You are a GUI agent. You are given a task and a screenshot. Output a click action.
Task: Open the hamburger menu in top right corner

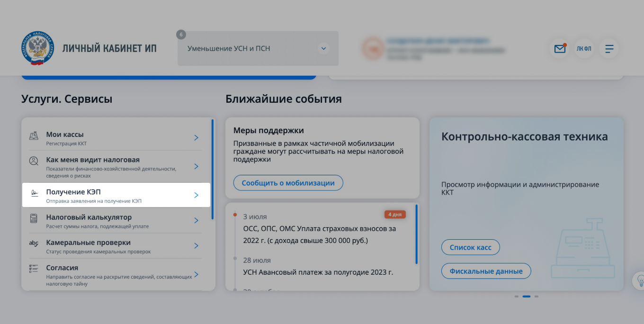[609, 48]
